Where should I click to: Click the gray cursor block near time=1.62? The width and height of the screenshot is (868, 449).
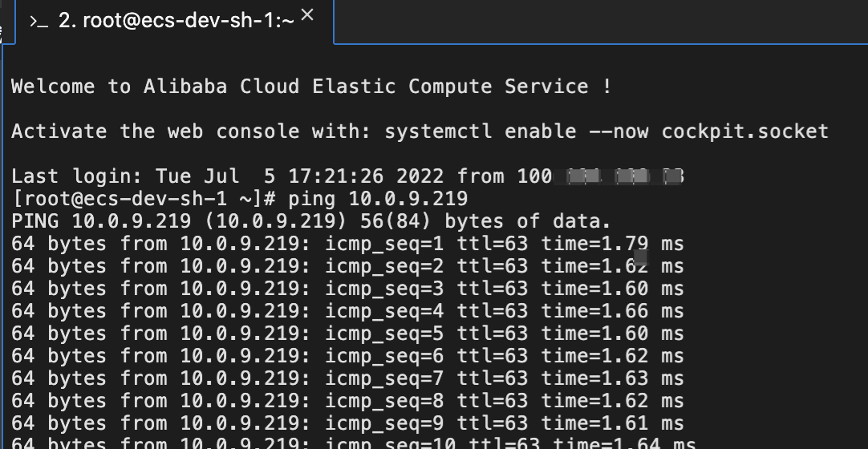point(640,258)
